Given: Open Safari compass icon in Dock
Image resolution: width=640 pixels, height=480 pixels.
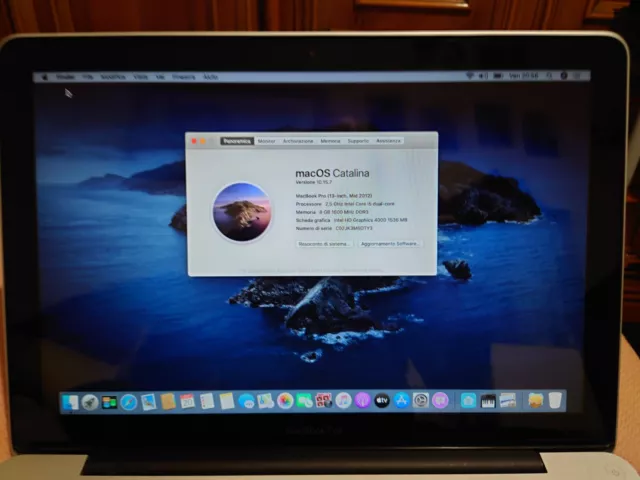Looking at the screenshot, I should coord(129,402).
